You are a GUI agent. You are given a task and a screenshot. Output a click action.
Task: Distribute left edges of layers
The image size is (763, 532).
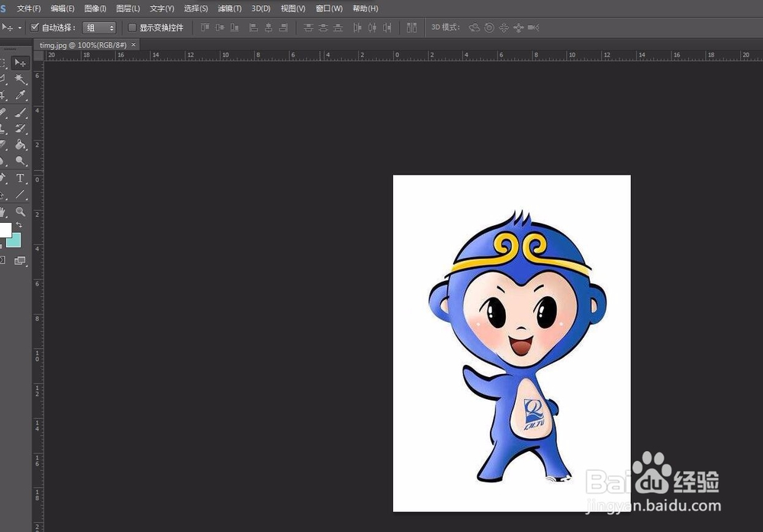pos(358,27)
